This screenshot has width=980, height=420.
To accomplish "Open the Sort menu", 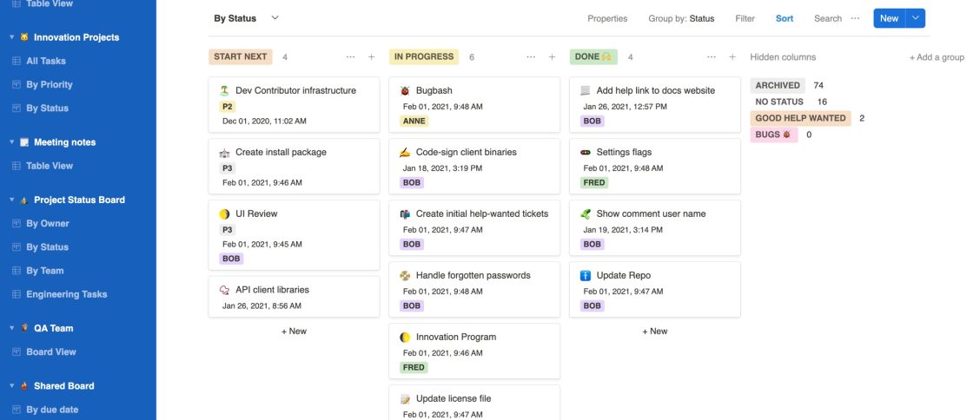I will (785, 18).
